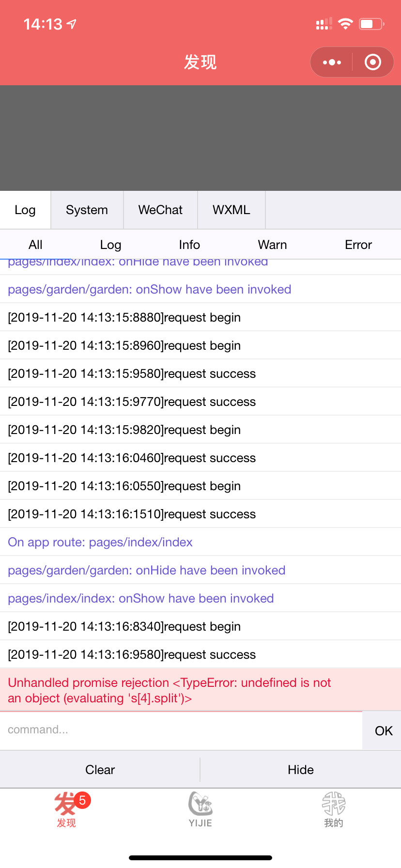
Task: Open the mini program three-dots menu
Action: click(x=332, y=62)
